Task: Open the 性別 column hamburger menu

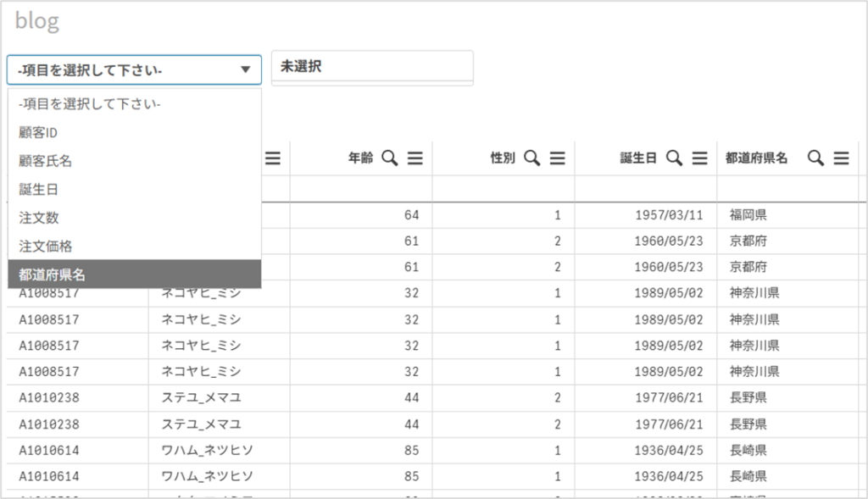Action: (x=557, y=158)
